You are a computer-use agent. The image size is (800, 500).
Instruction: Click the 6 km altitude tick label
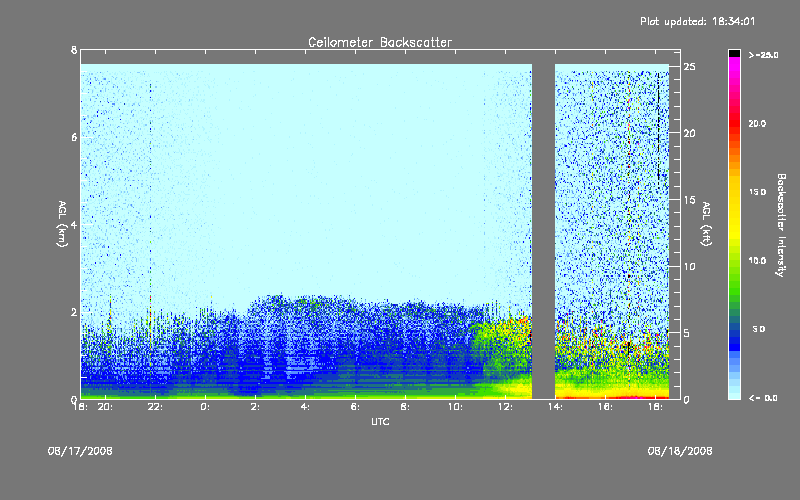[74, 137]
